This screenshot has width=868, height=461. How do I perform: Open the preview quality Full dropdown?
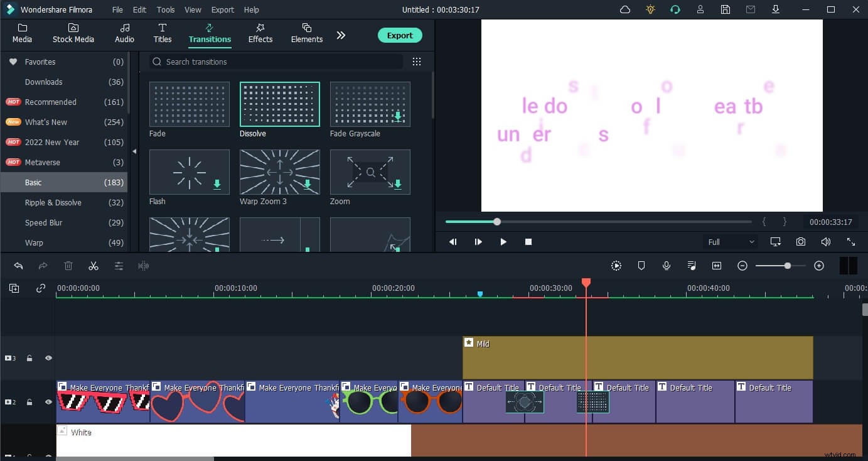pyautogui.click(x=731, y=242)
